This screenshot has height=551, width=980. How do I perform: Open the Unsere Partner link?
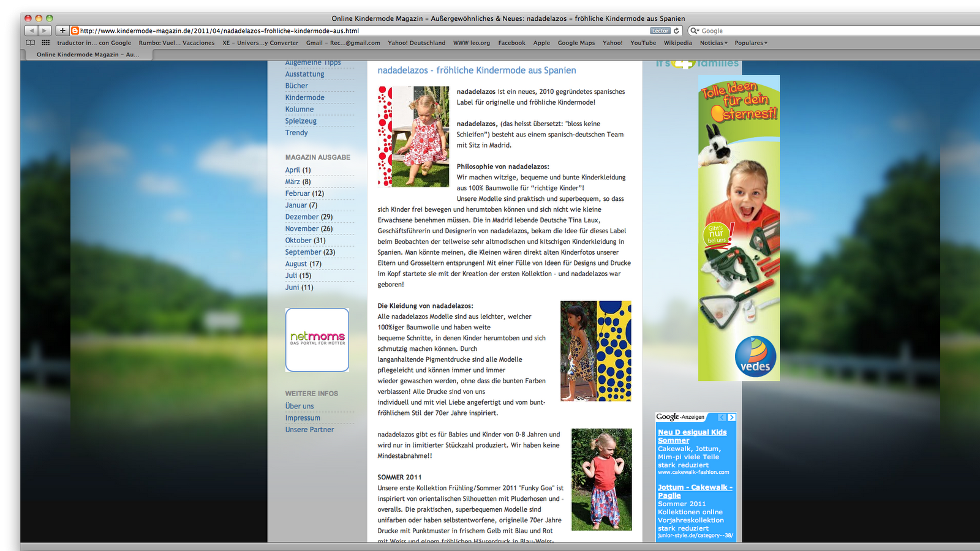coord(309,430)
